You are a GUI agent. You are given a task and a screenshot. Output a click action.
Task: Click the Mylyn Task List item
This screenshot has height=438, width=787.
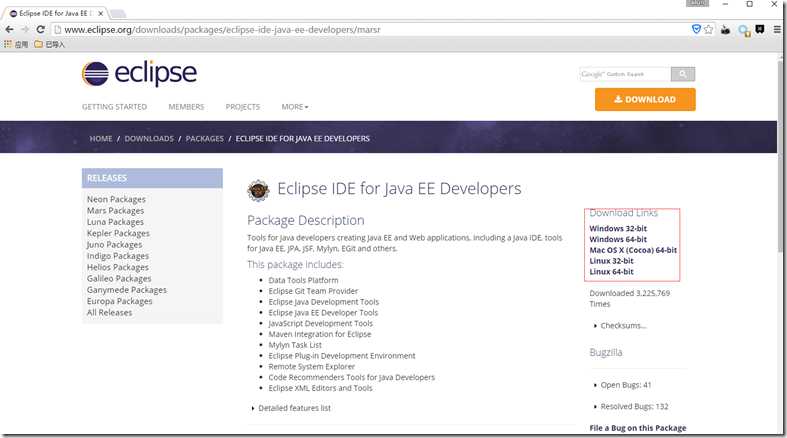click(295, 345)
